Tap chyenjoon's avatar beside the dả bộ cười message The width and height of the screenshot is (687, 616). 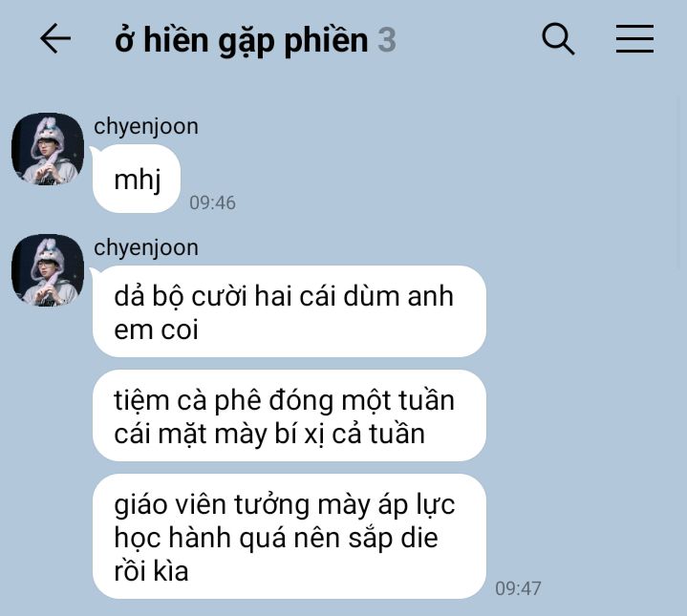pyautogui.click(x=48, y=270)
